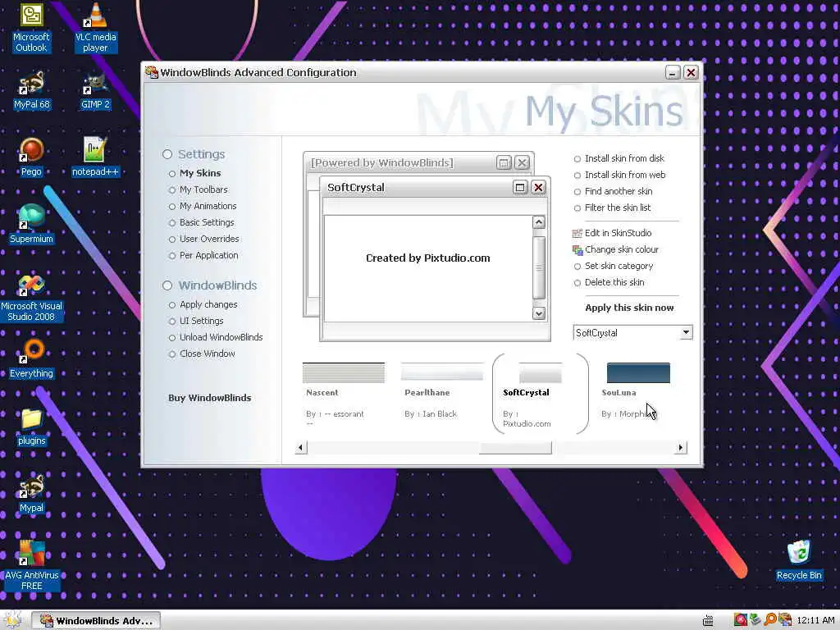This screenshot has width=840, height=630.
Task: Click the taskbar clock showing 12:11 AM
Action: (x=815, y=620)
